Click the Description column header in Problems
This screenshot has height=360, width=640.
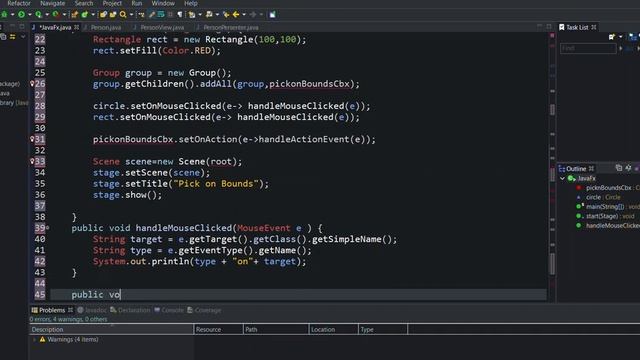click(111, 329)
